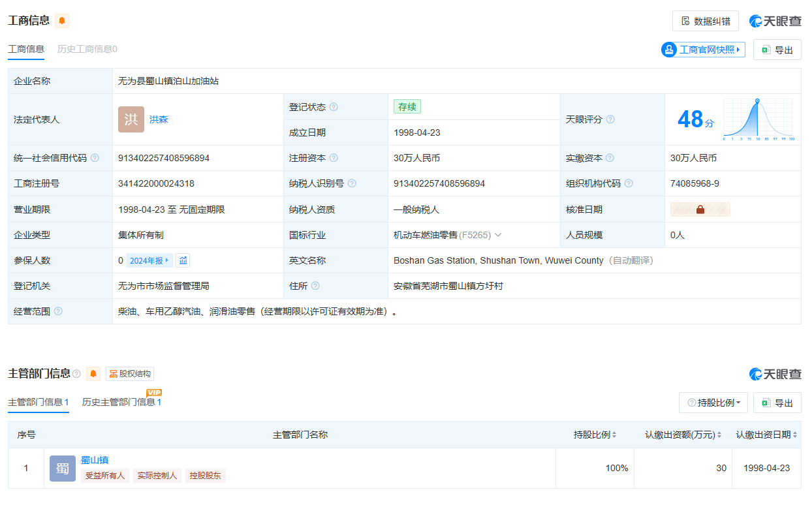
Task: Click the help icon next to 经营范围
Action: 58,311
